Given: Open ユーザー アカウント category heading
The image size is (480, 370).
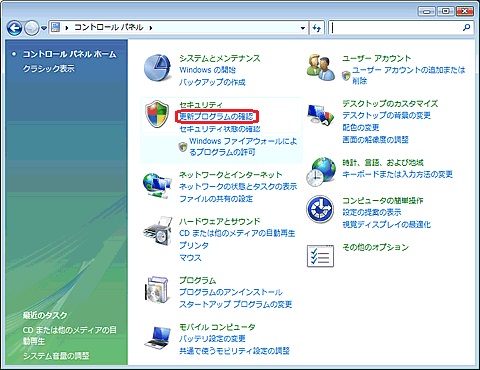Looking at the screenshot, I should 376,58.
